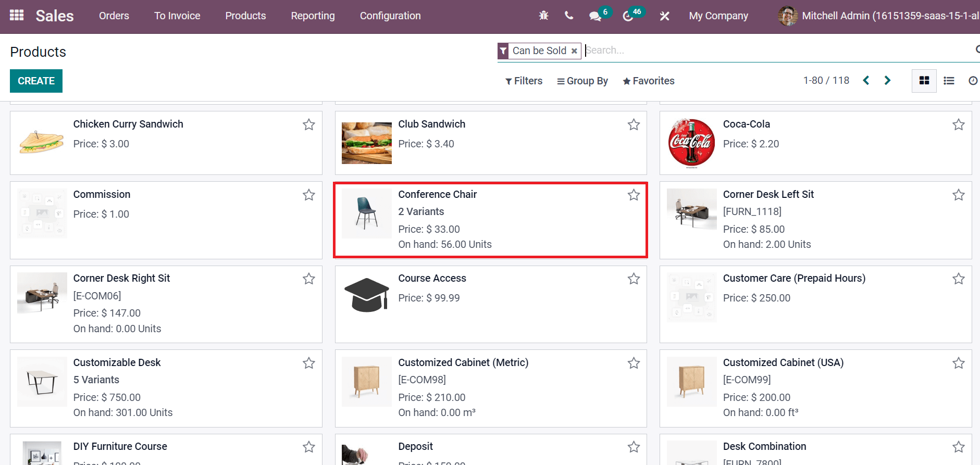Open the activities clock icon
Image resolution: width=980 pixels, height=465 pixels.
coord(628,16)
